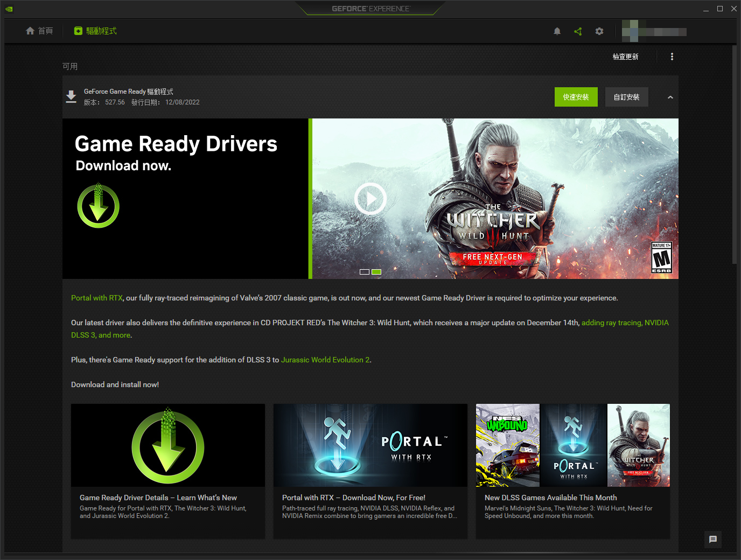This screenshot has height=560, width=741.
Task: Open the three-dot more options menu
Action: [672, 57]
